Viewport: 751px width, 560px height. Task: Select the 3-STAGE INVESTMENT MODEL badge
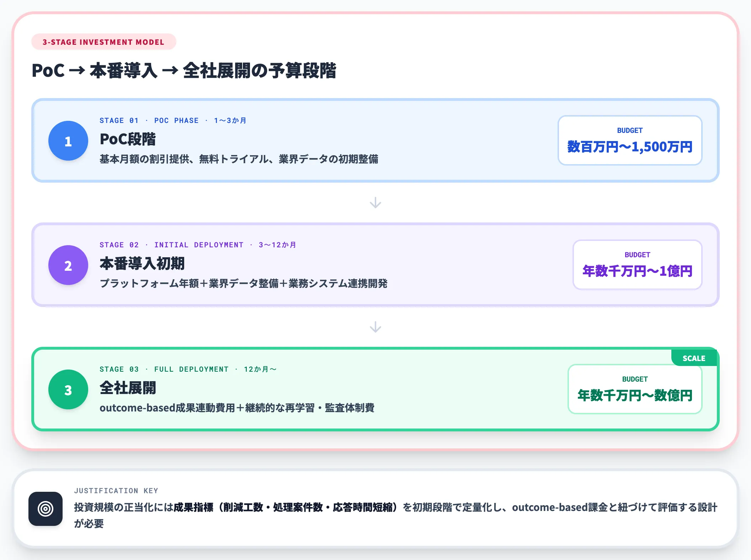(x=103, y=42)
